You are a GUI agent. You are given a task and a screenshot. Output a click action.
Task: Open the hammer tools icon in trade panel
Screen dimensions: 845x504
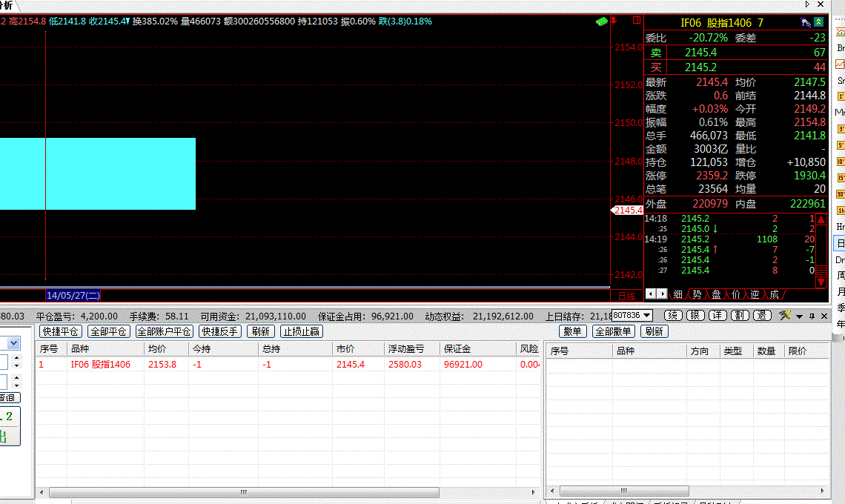click(x=786, y=316)
